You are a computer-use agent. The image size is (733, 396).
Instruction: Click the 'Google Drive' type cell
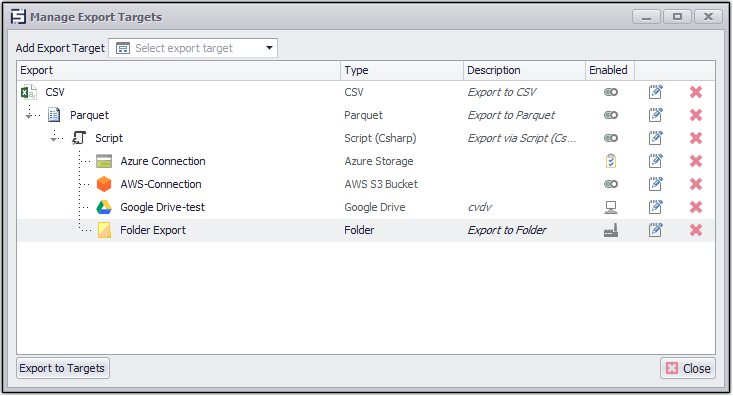[374, 207]
